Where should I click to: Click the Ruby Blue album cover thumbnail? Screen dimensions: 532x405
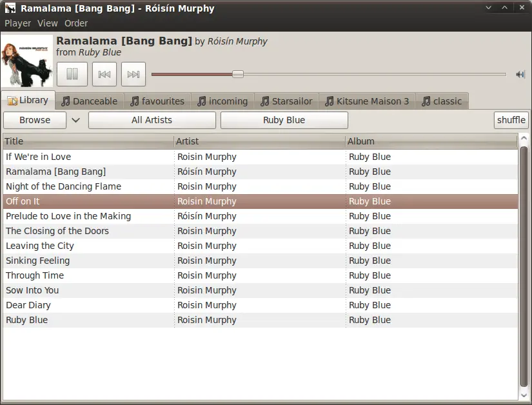click(x=27, y=61)
